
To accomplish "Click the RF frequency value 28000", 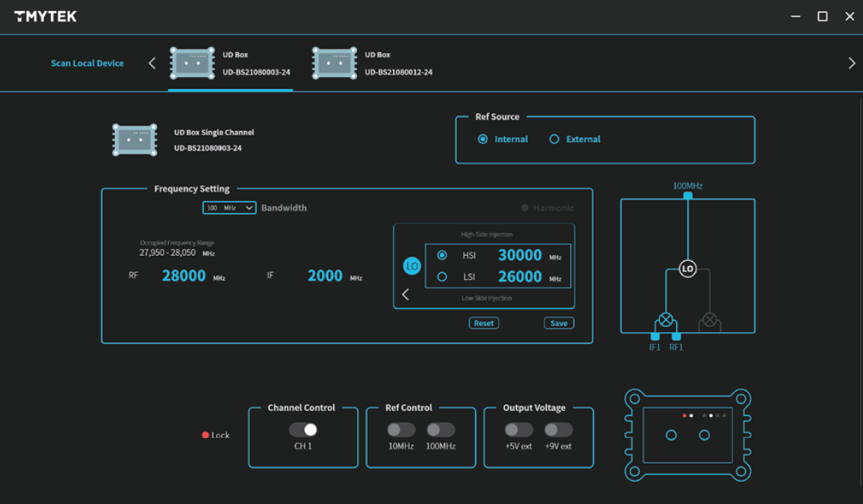I will click(x=183, y=276).
